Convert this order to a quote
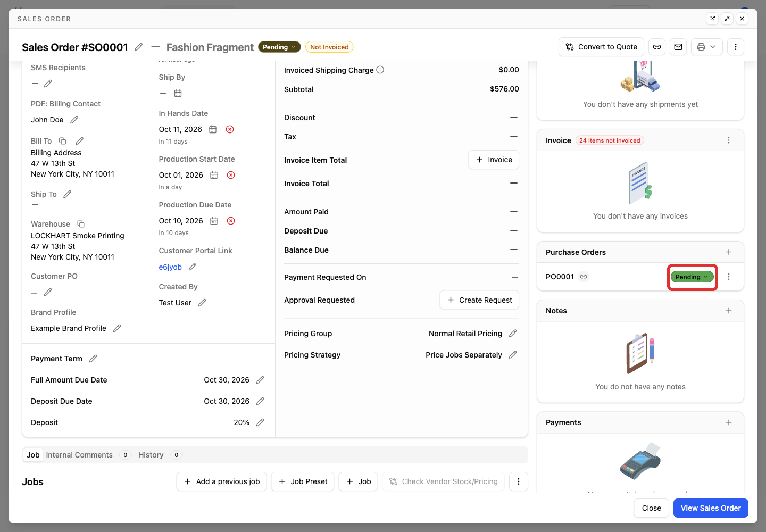Screen dimensions: 766x532 (602, 47)
